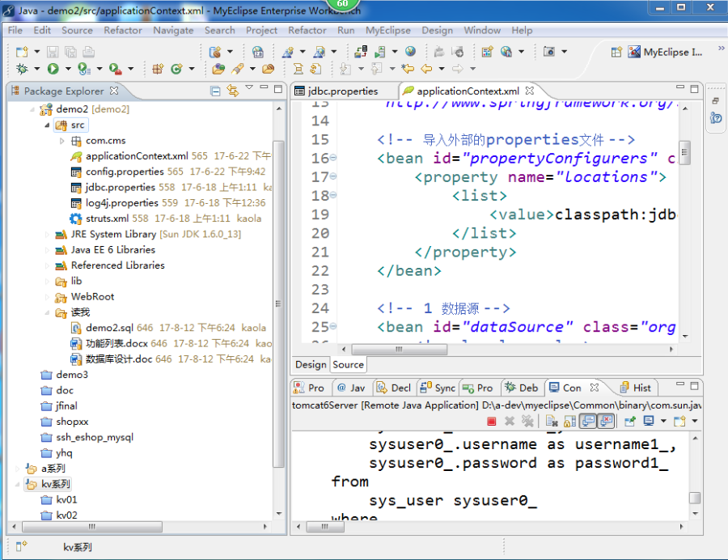Toggle fold marker on line 18
Viewport: 728px width, 560px height.
point(333,196)
